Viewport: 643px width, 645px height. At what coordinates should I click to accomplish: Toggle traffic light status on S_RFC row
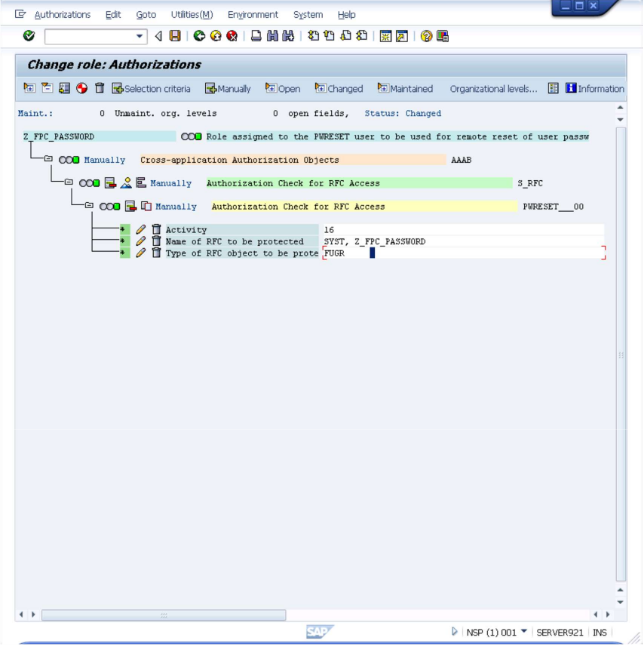pyautogui.click(x=89, y=183)
